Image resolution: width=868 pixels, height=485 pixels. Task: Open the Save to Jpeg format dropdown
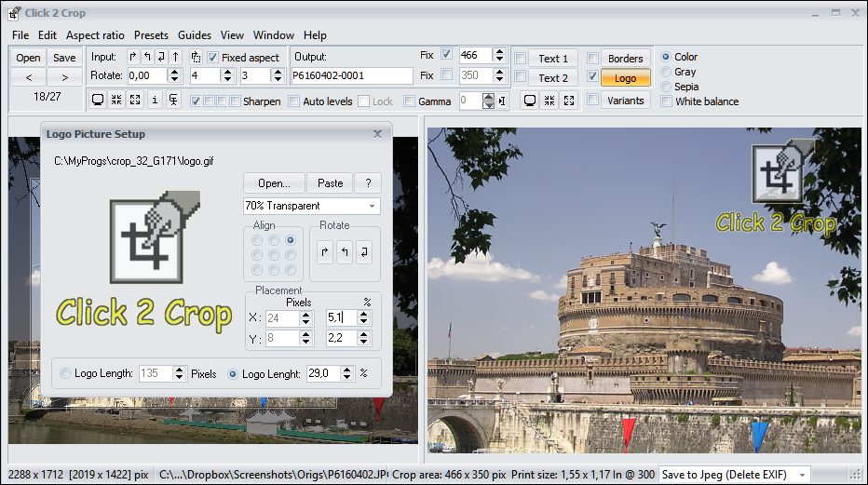802,475
